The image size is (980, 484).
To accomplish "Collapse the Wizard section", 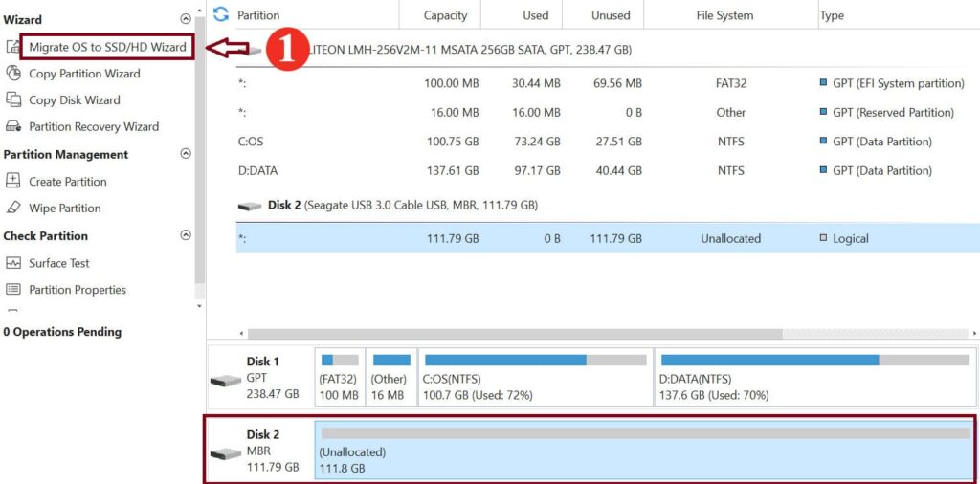I will point(186,19).
